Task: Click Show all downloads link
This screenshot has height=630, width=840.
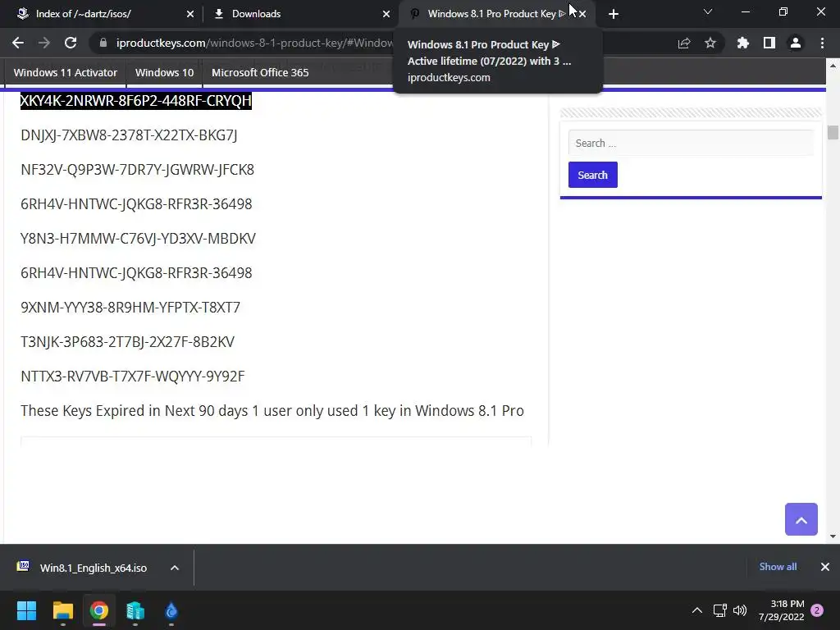Action: point(778,567)
